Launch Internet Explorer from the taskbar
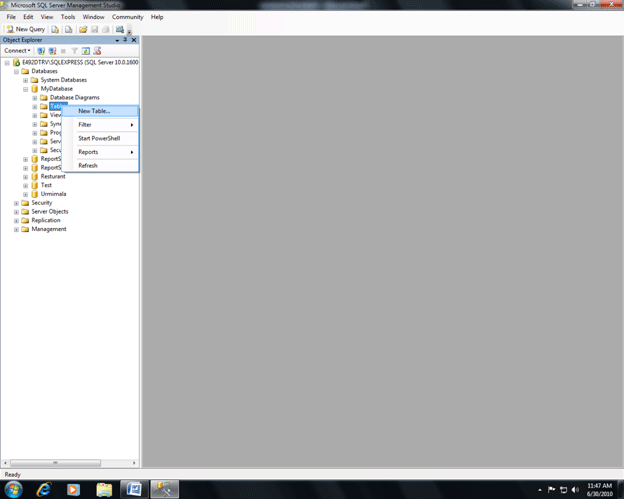 (43, 489)
